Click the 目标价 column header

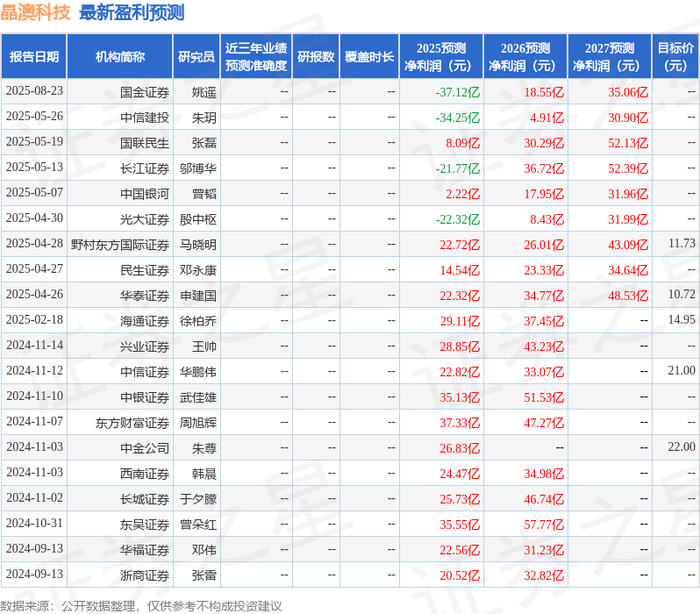tap(675, 57)
